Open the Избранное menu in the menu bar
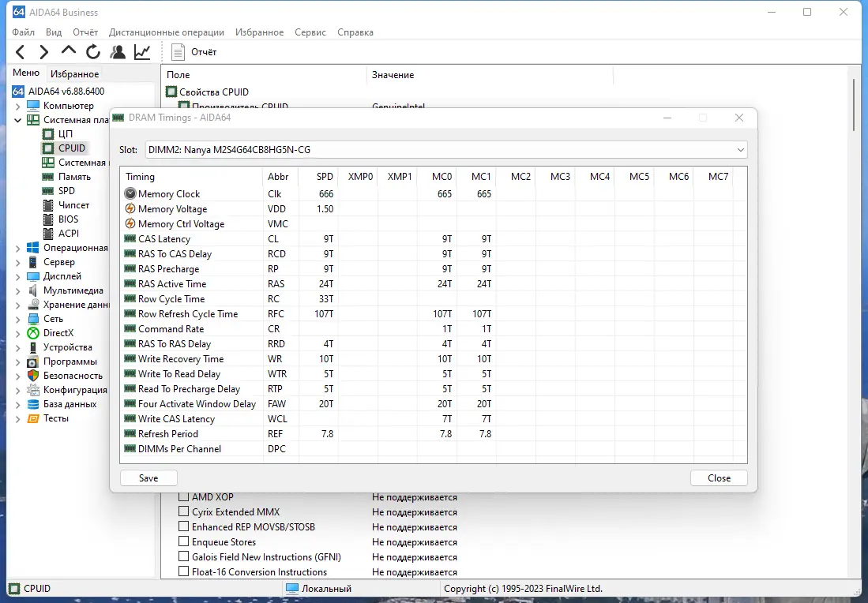868x603 pixels. pyautogui.click(x=260, y=32)
